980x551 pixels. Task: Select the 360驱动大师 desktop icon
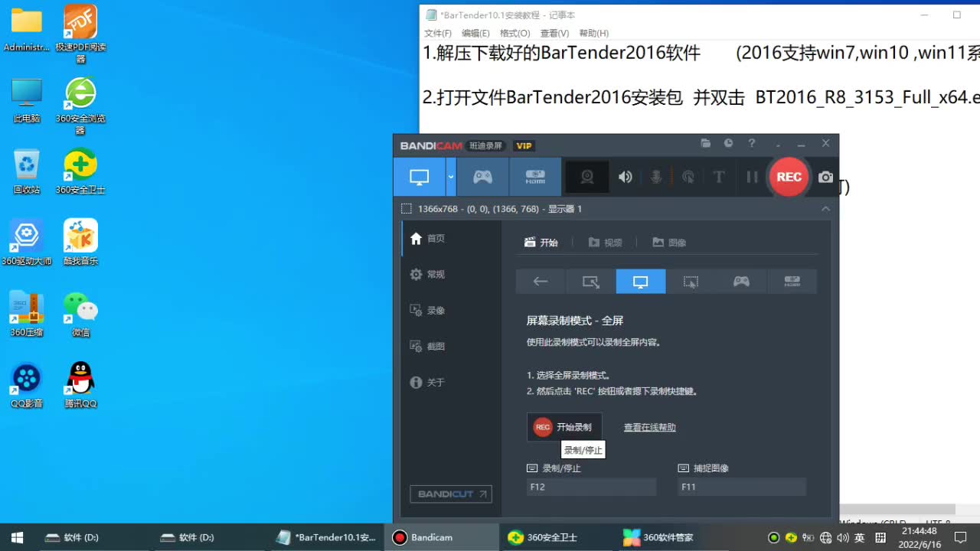pyautogui.click(x=27, y=243)
